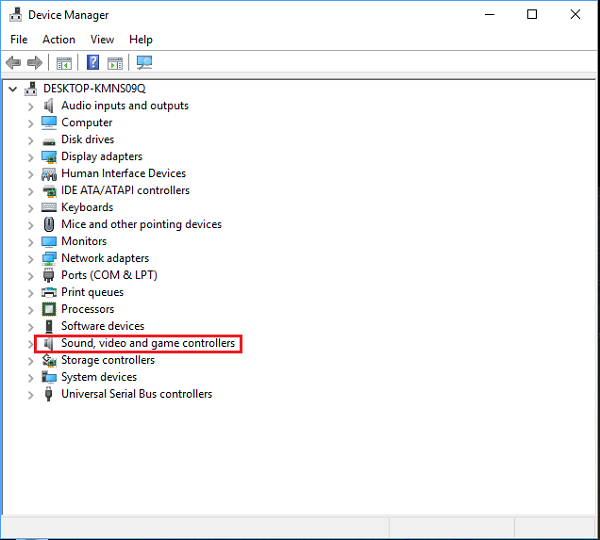Click Scan for hardware changes monitor icon

point(144,63)
